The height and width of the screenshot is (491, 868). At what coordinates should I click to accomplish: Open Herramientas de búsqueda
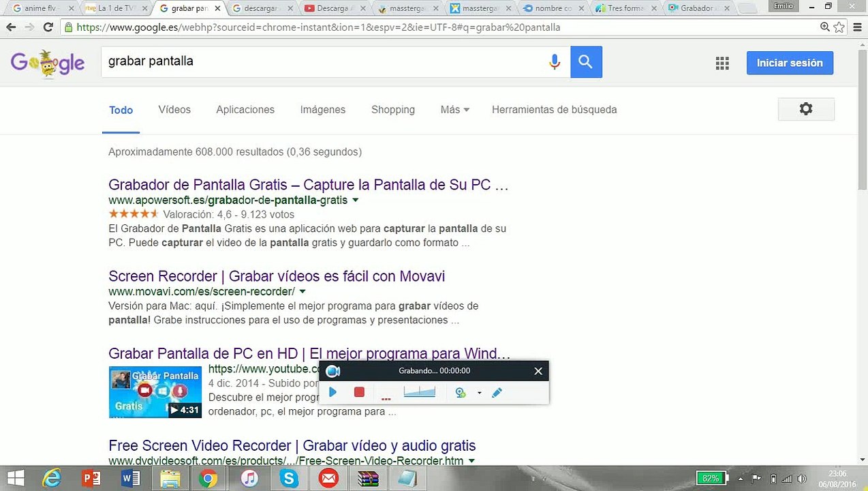coord(555,109)
